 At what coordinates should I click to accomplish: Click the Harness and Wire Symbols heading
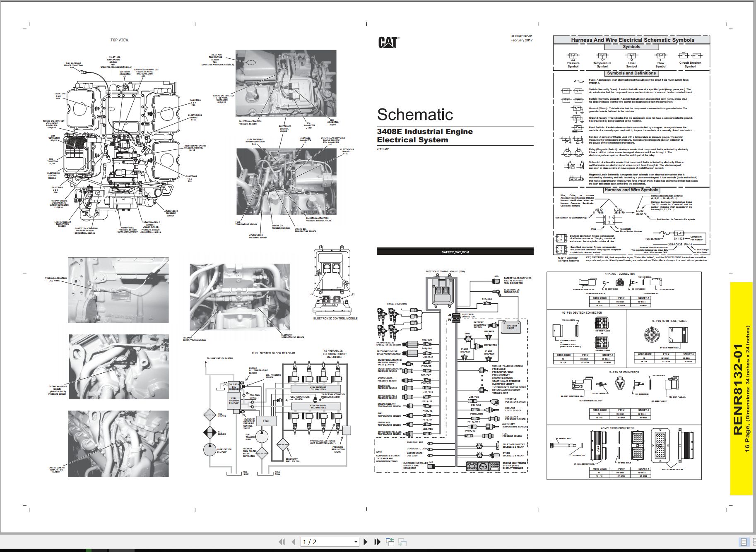coord(631,190)
